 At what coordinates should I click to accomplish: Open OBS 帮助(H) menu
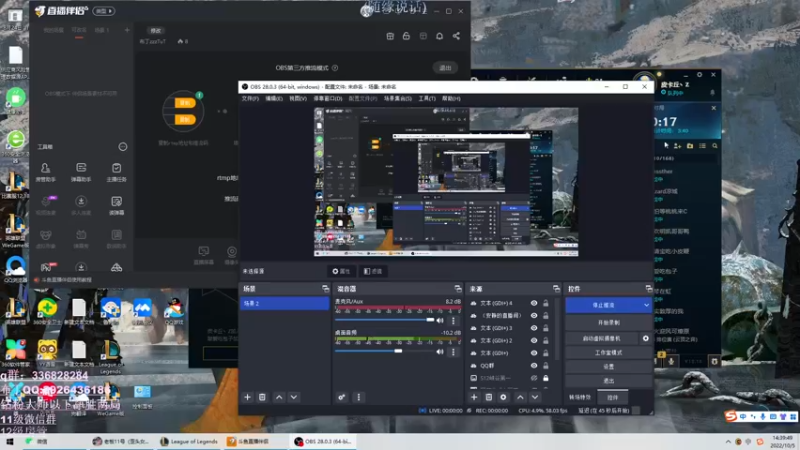[x=451, y=98]
